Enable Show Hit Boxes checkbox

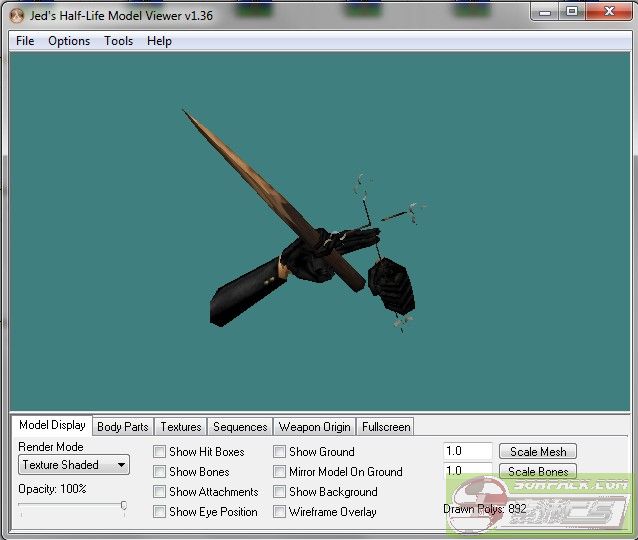point(160,452)
